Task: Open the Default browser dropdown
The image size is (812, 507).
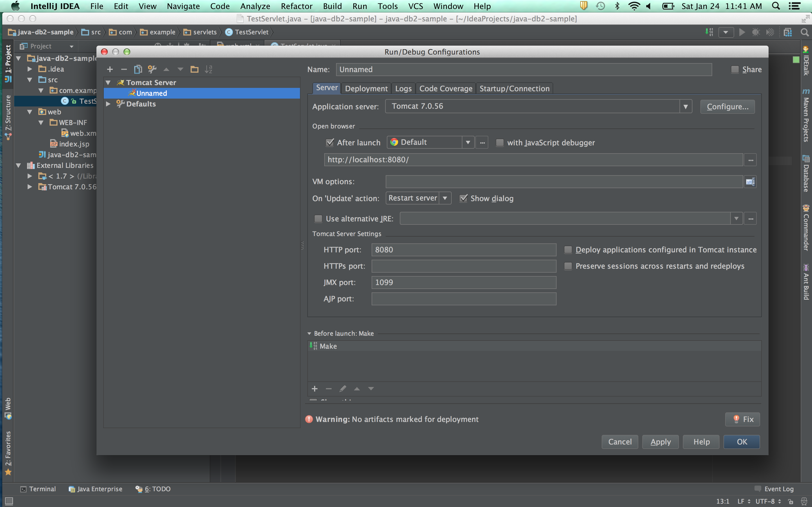Action: click(x=467, y=142)
